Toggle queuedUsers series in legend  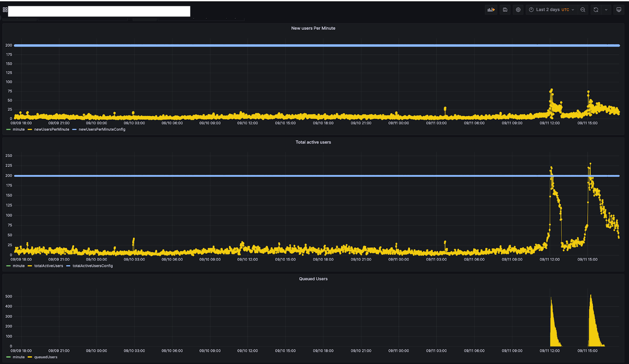click(x=46, y=357)
